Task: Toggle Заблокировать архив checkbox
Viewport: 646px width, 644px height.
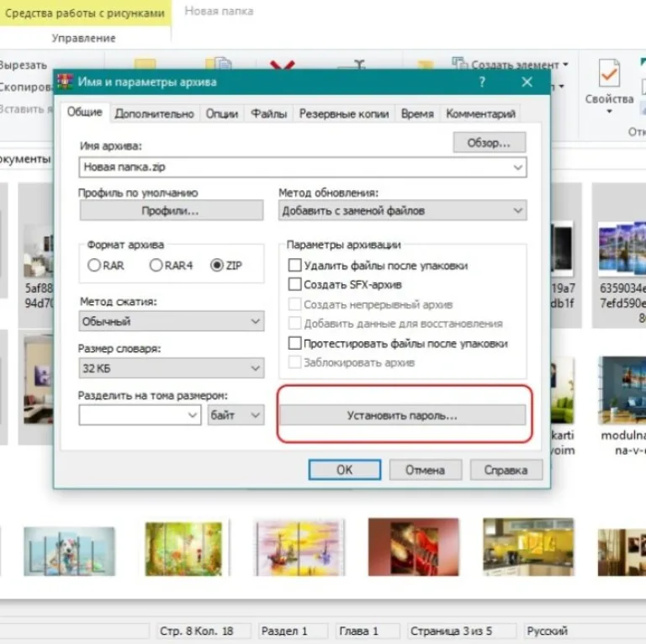Action: tap(294, 362)
